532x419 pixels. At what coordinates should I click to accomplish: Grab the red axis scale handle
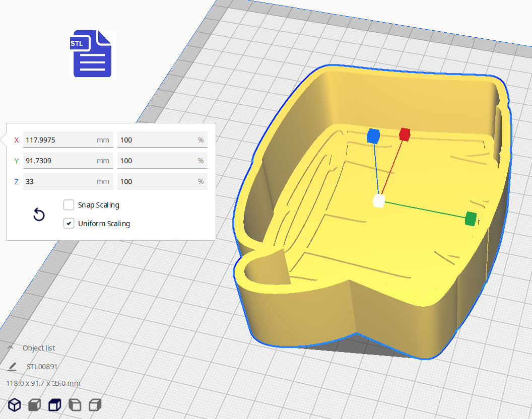click(405, 133)
